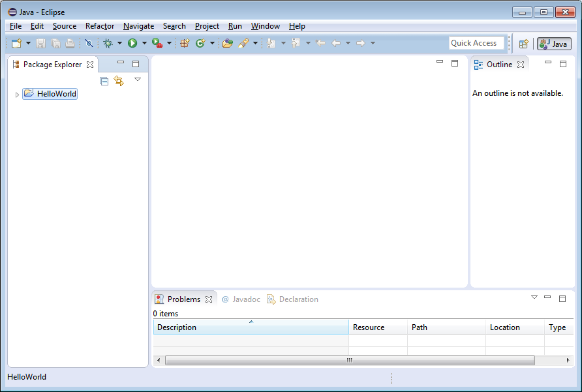
Task: Minimize the Problems view panel
Action: coord(547,297)
